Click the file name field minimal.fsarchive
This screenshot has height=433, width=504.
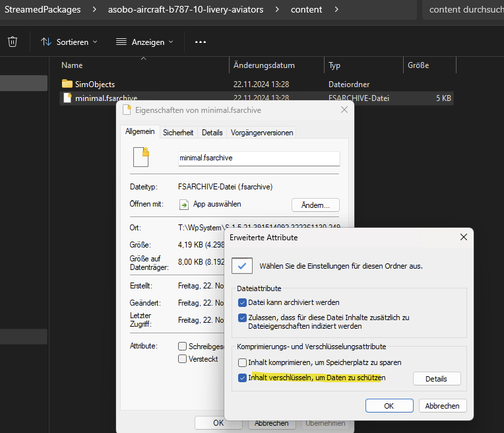click(x=259, y=158)
